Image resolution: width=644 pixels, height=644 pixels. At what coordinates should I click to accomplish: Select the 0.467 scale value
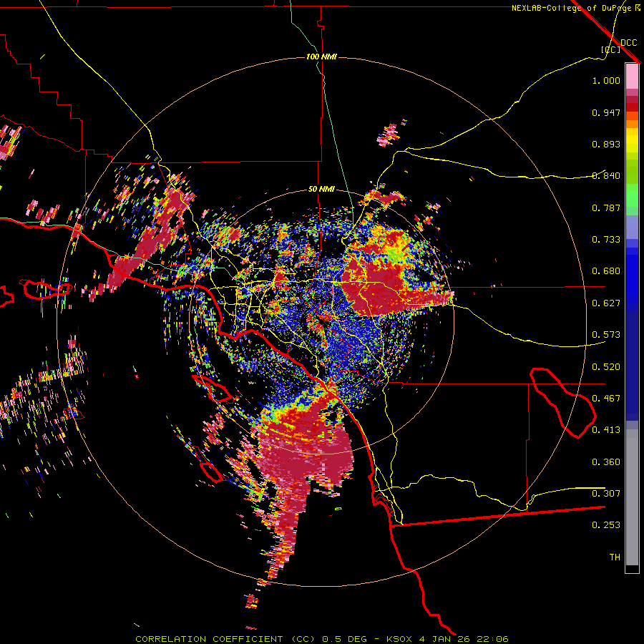point(606,399)
